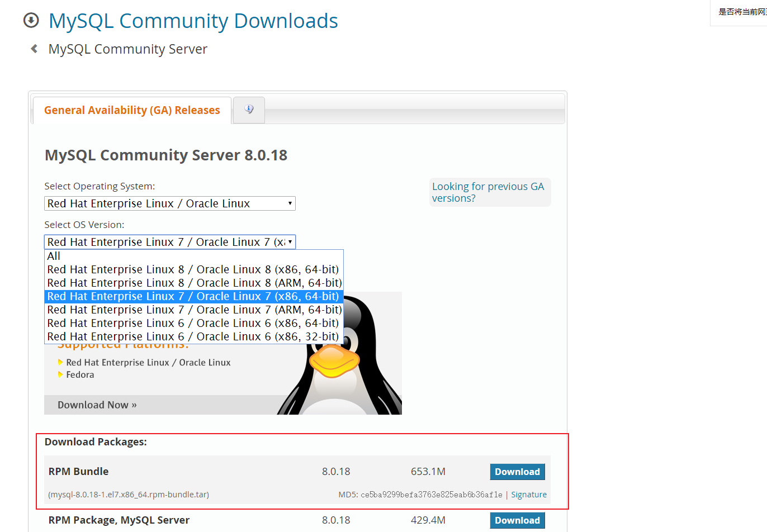This screenshot has width=767, height=532.
Task: Choose Red Hat Enterprise Linux 6 (x86, 32-bit)
Action: 194,336
